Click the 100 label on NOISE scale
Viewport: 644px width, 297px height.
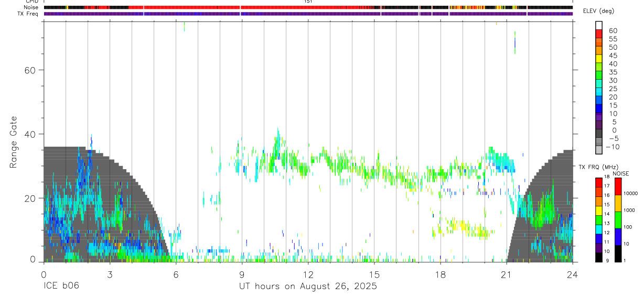pos(628,227)
